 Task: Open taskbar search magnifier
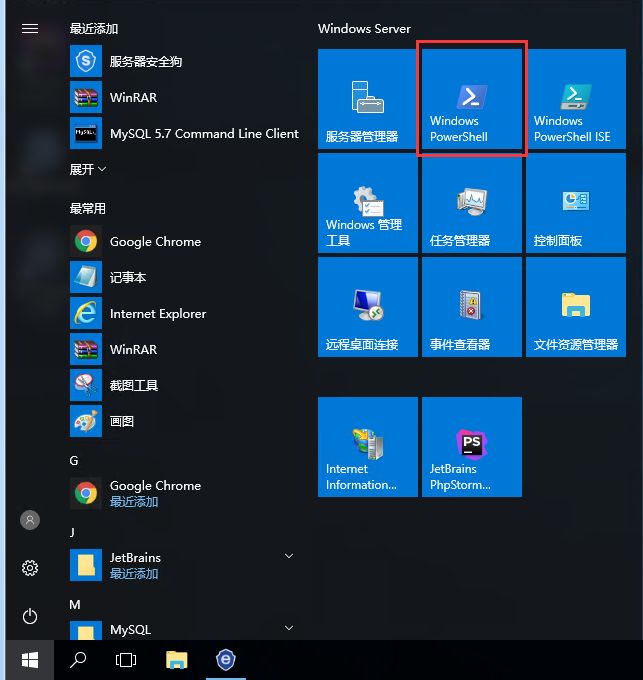(78, 660)
